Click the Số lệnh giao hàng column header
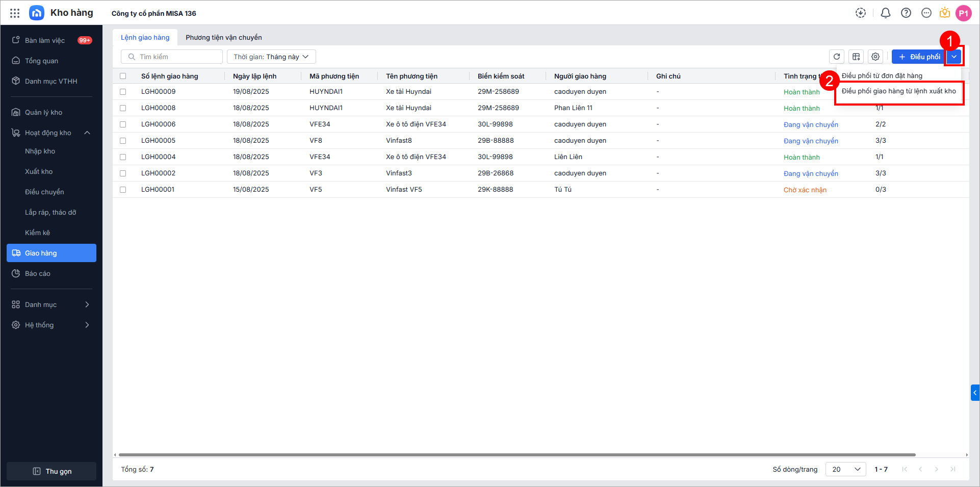Viewport: 980px width, 487px height. coord(170,76)
